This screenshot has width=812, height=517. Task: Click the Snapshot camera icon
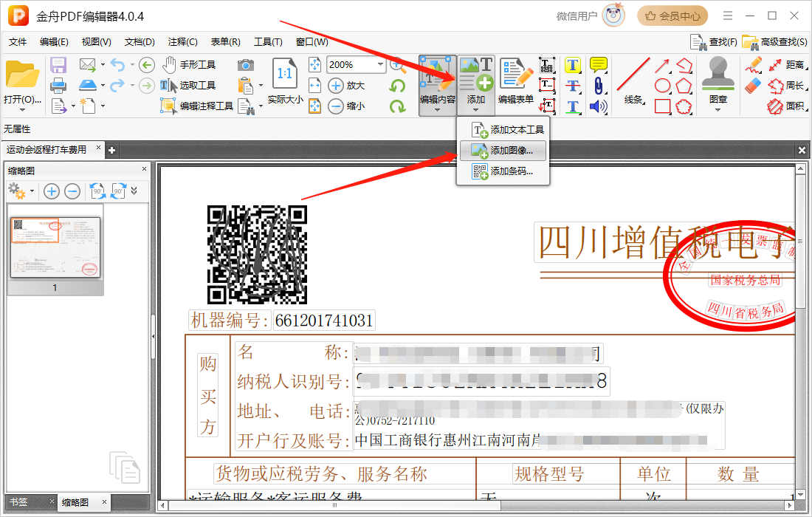click(246, 65)
